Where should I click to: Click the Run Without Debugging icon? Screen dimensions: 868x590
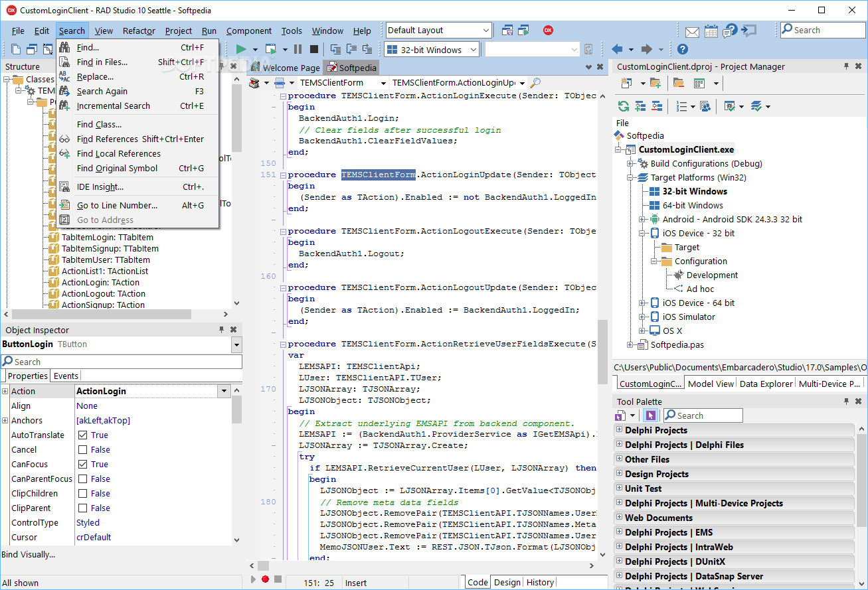(270, 49)
